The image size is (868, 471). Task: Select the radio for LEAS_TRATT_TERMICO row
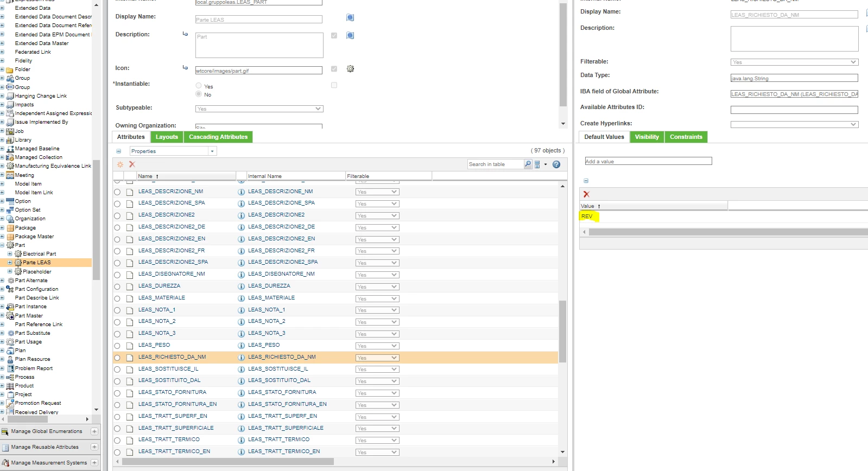(117, 441)
